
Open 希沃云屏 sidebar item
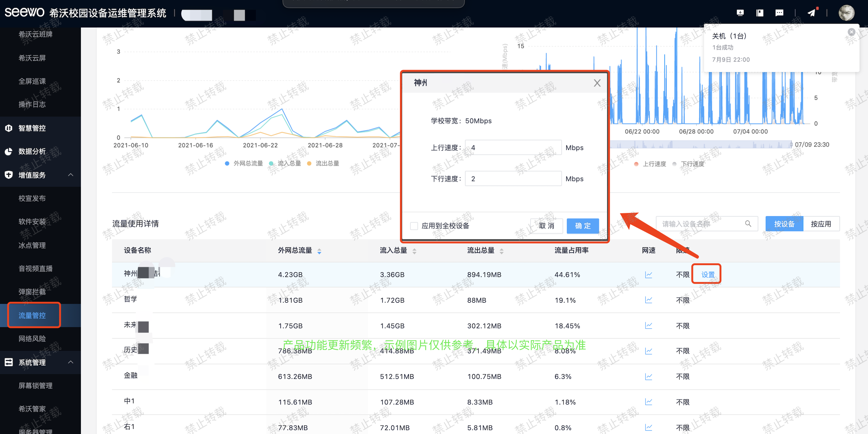[x=32, y=58]
